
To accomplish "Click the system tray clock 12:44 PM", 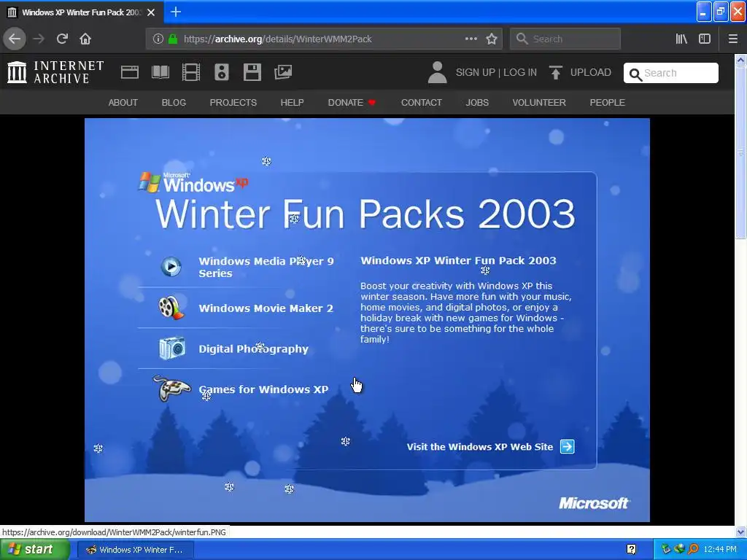I will point(720,550).
